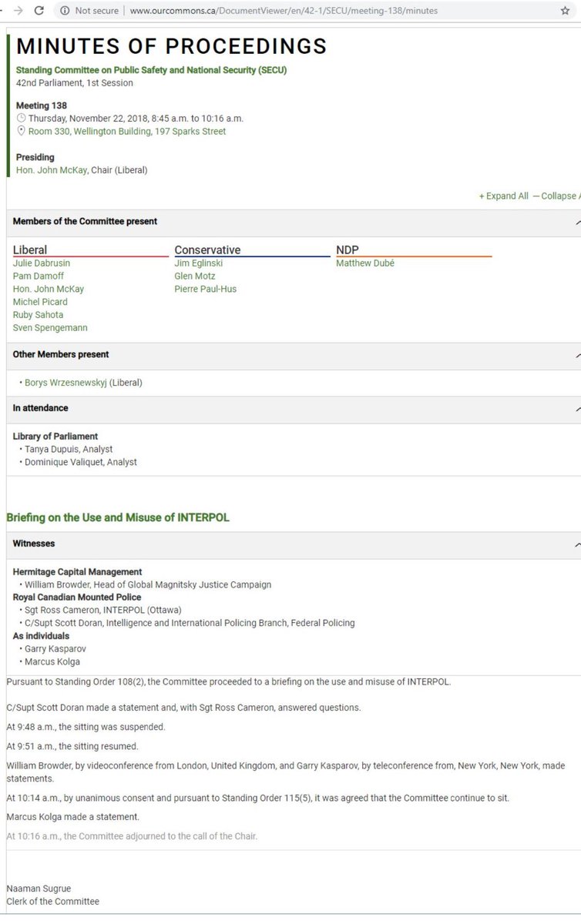581x924 pixels.
Task: Open Glen Motz member link
Action: (x=195, y=276)
